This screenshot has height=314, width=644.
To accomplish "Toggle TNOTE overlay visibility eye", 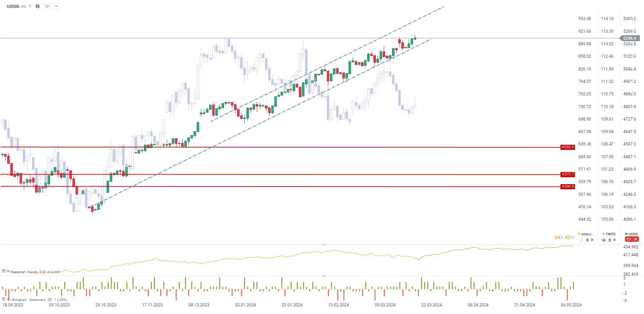I will [x=604, y=240].
